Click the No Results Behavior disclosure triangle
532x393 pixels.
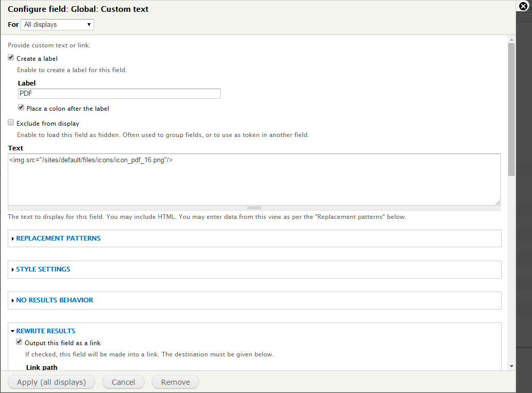(13, 301)
